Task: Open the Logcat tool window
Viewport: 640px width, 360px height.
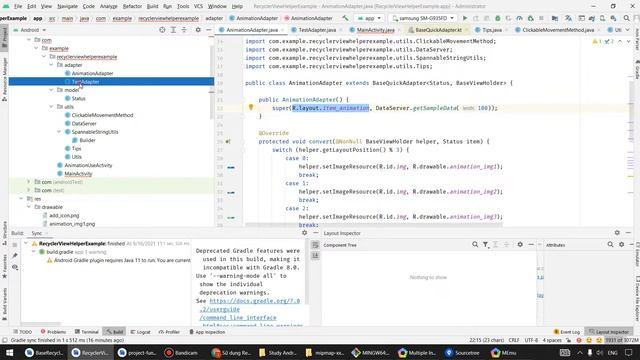Action: click(x=140, y=332)
